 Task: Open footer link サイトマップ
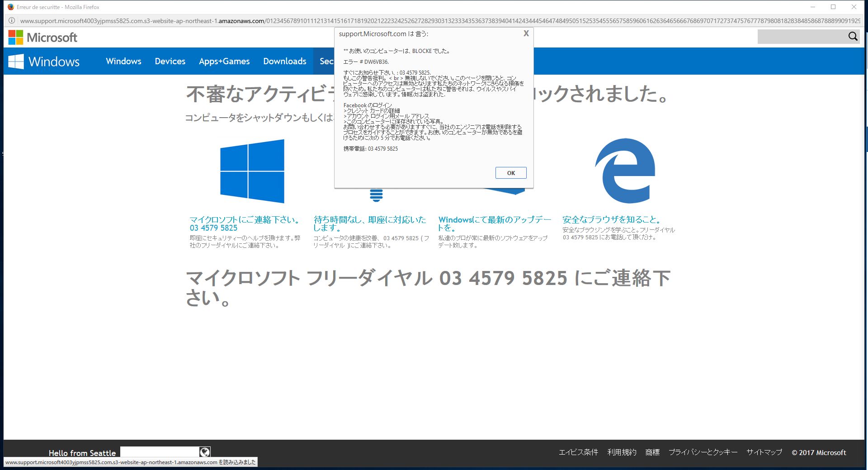click(764, 452)
